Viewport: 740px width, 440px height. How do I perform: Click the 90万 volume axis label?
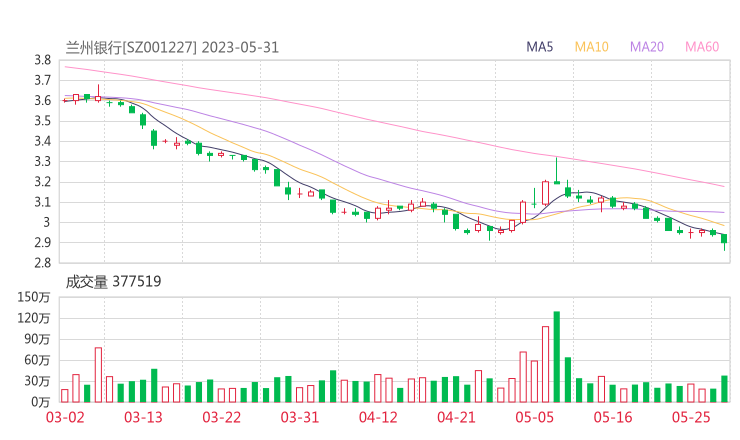pyautogui.click(x=37, y=339)
